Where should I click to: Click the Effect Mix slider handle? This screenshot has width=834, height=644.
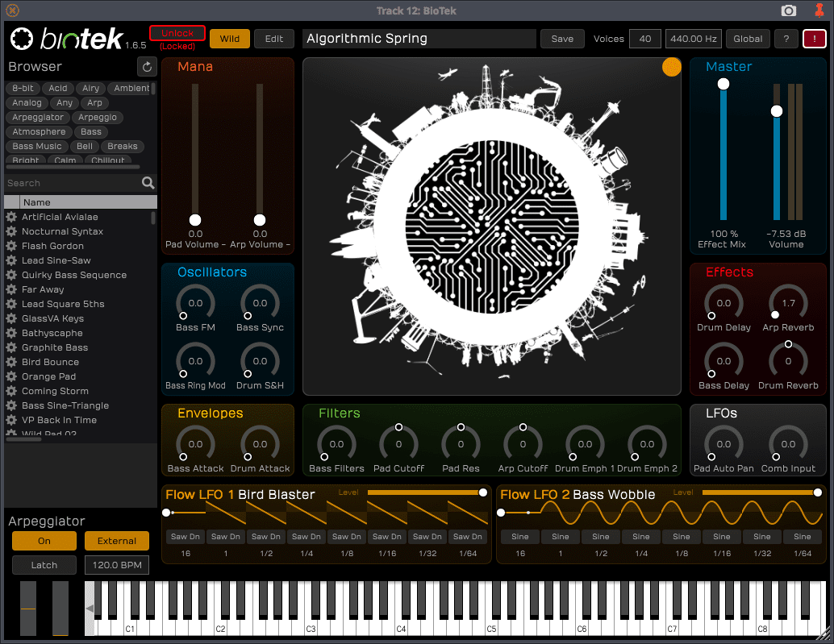tap(723, 84)
